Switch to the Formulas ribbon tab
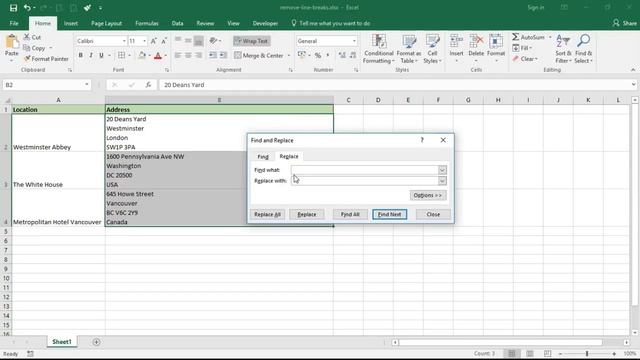This screenshot has width=640, height=360. 147,24
